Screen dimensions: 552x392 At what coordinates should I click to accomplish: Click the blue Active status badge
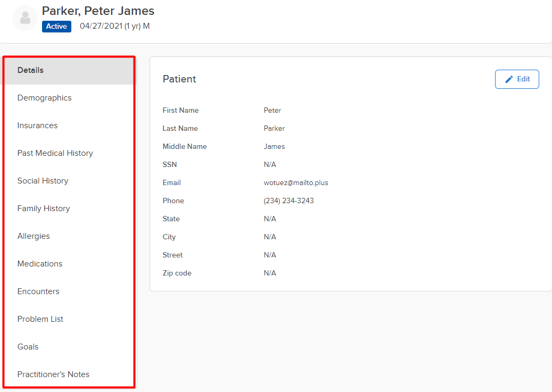[x=56, y=26]
